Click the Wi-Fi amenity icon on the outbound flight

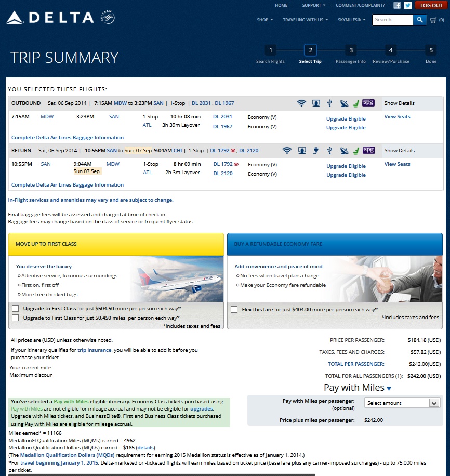301,103
